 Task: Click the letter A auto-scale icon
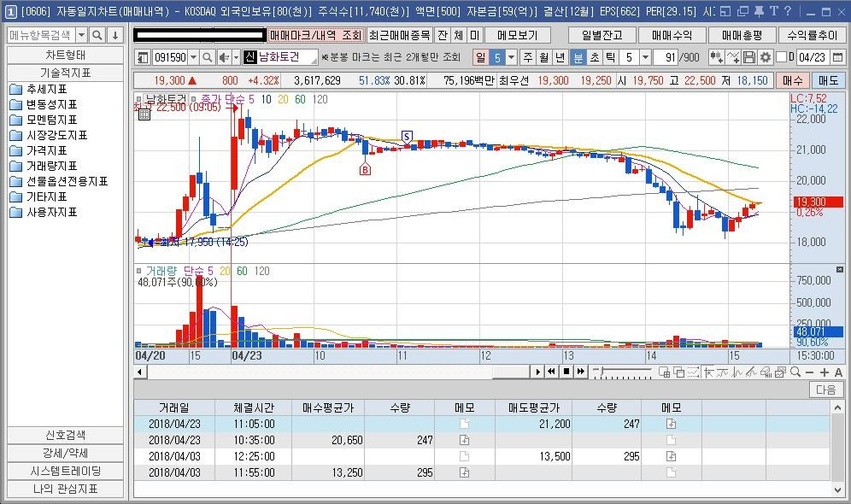point(838,372)
